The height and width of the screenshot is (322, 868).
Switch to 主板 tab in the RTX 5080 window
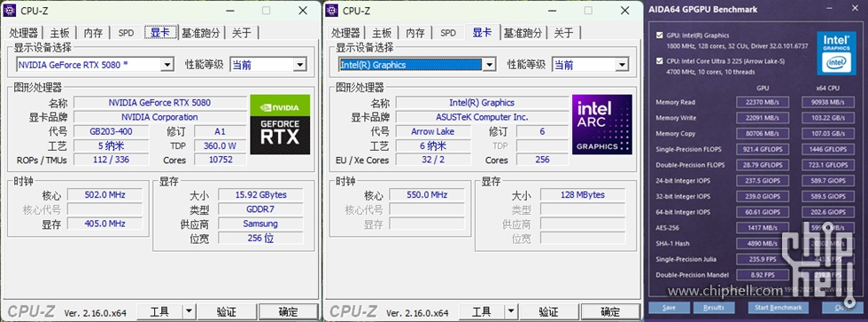60,33
